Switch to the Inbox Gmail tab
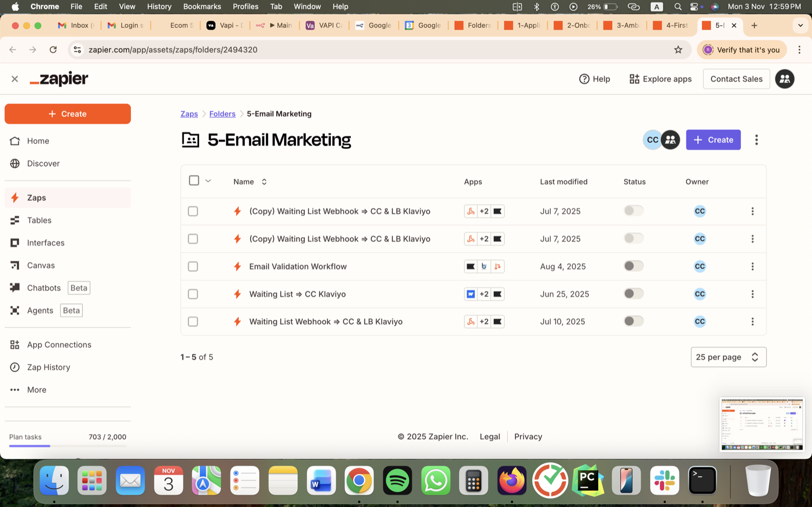This screenshot has width=812, height=507. point(76,25)
